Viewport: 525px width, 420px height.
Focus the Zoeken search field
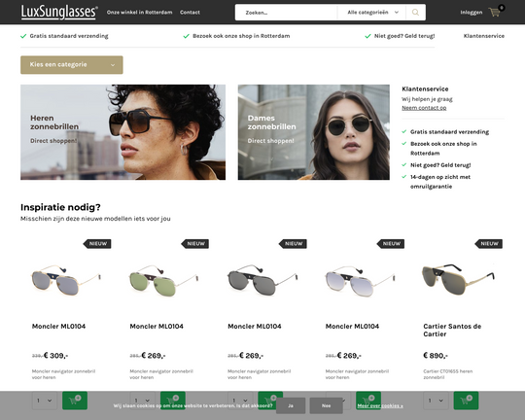pyautogui.click(x=286, y=13)
